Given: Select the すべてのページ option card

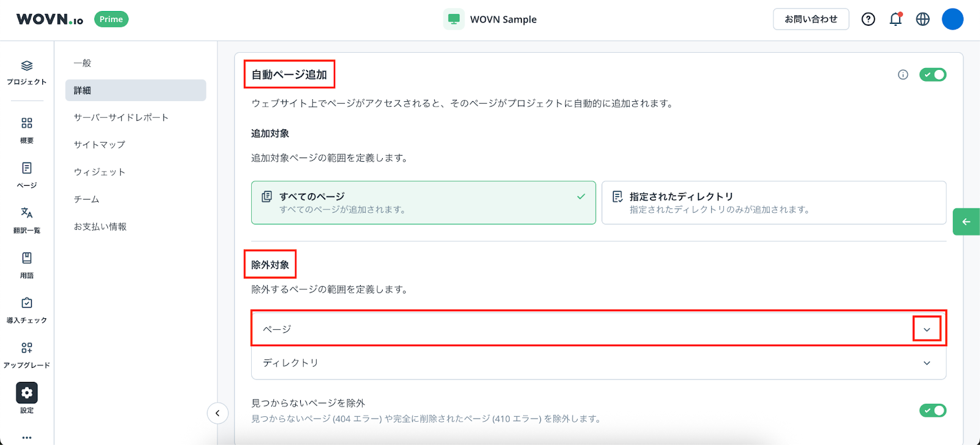Looking at the screenshot, I should click(423, 203).
